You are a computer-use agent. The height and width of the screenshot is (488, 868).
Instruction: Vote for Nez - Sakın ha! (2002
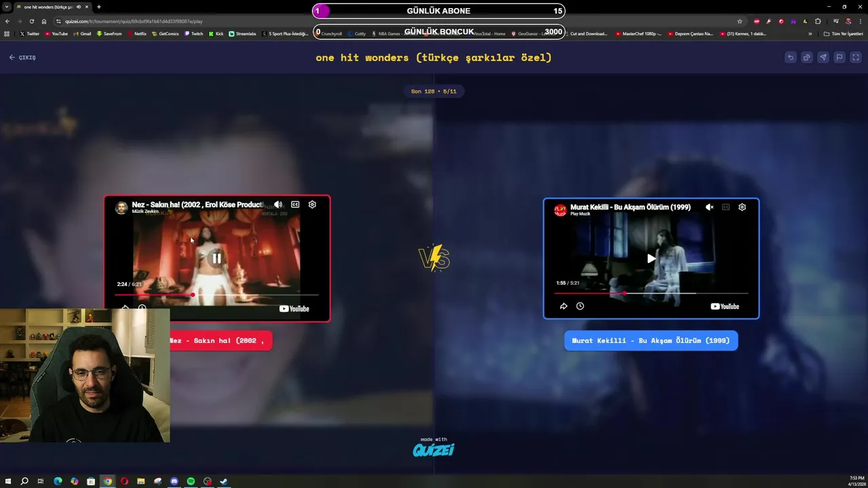tap(220, 340)
